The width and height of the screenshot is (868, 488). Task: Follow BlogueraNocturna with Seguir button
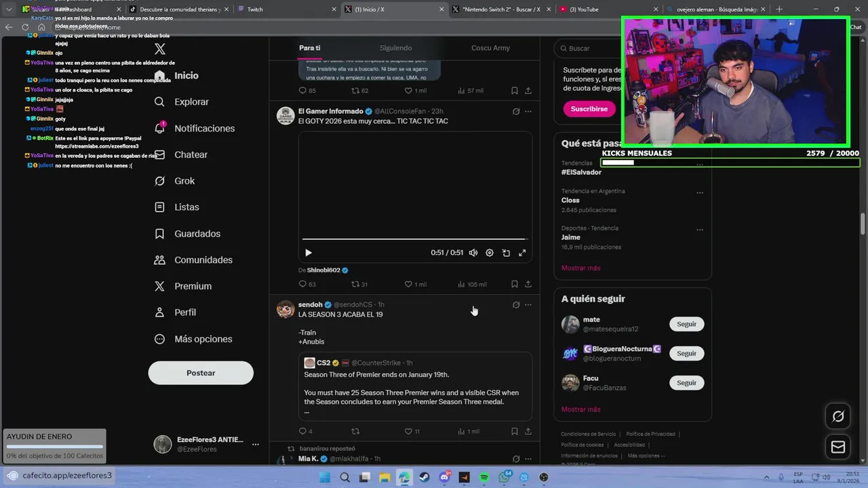pos(687,353)
